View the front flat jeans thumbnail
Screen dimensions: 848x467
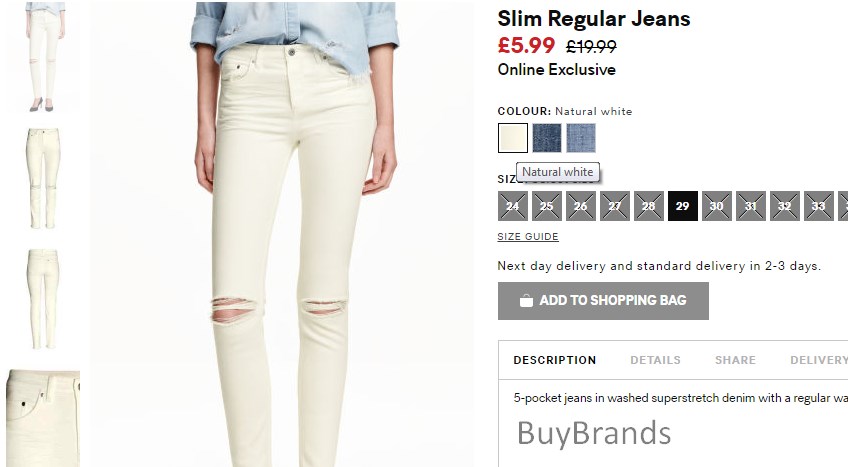point(43,178)
